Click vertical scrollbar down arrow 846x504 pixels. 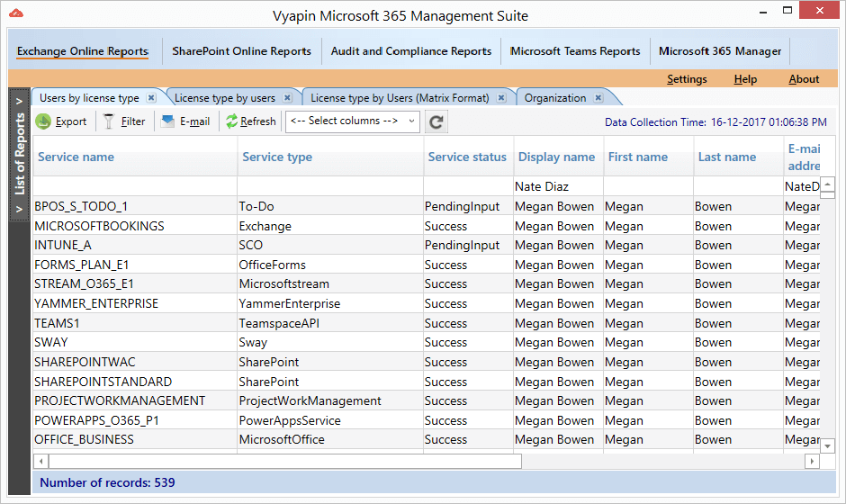click(827, 446)
